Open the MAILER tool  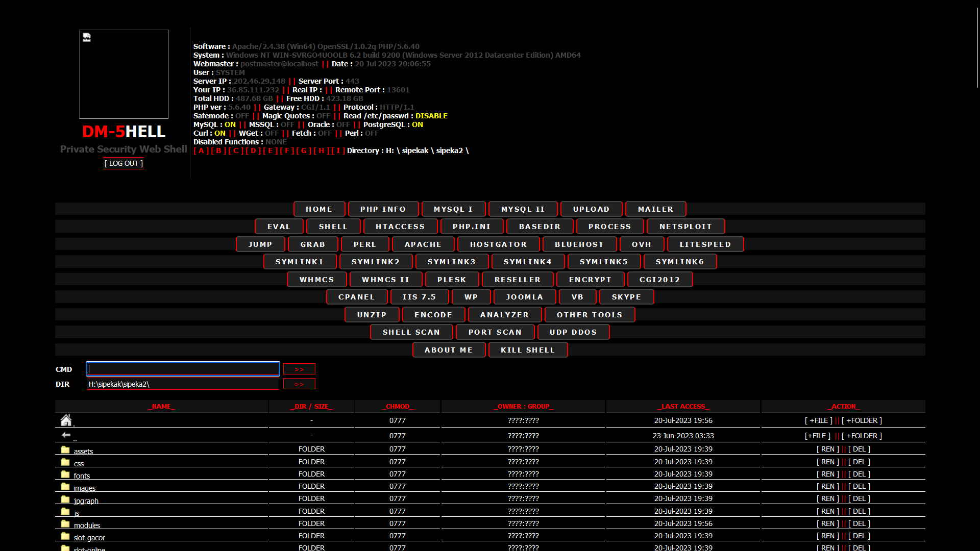[x=656, y=209]
